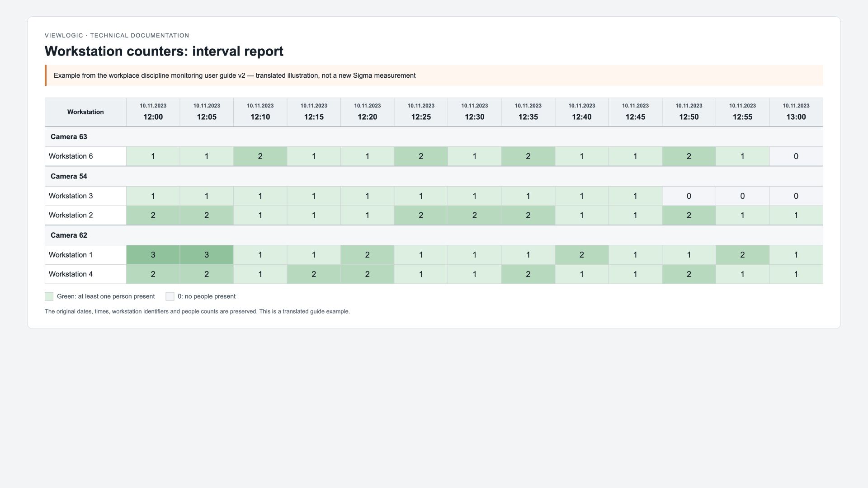Click Workstation 4 value at 12:15

[x=314, y=274]
